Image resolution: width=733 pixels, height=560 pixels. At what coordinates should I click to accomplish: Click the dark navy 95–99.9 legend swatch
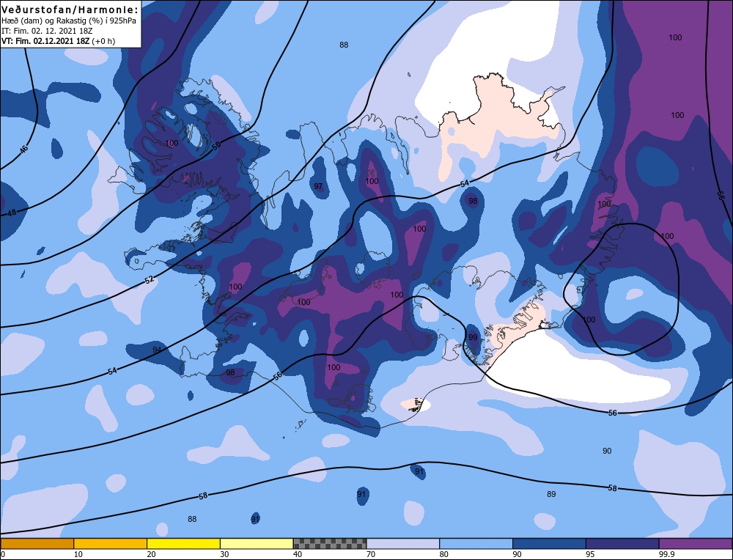coord(622,543)
